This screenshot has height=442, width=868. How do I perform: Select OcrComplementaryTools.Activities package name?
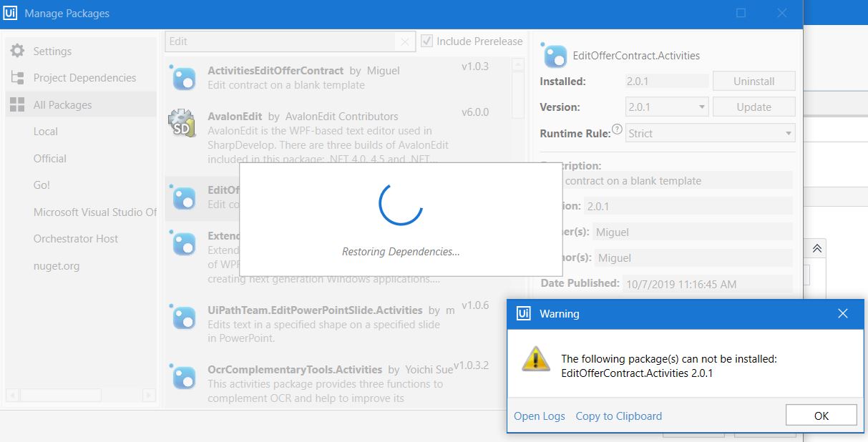coord(295,370)
